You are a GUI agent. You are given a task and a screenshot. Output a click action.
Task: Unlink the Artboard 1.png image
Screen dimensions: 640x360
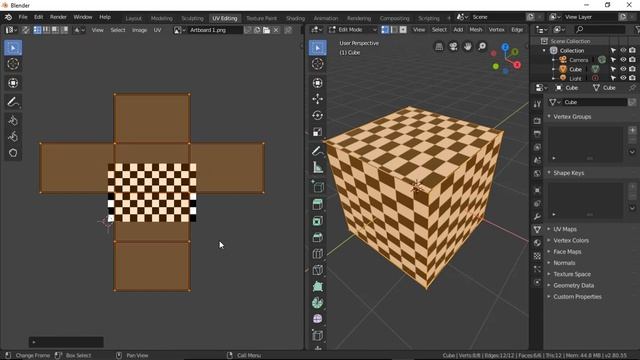click(276, 30)
